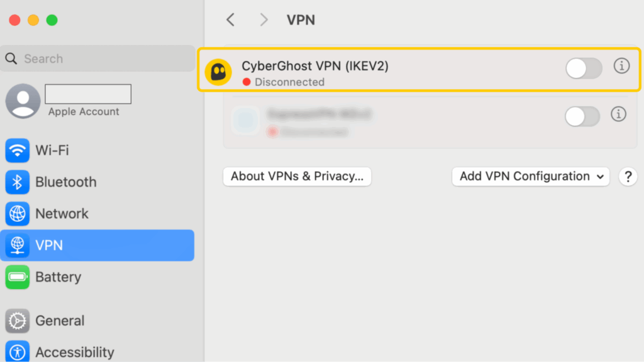Click the question mark help button
This screenshot has height=362, width=644.
tap(627, 177)
